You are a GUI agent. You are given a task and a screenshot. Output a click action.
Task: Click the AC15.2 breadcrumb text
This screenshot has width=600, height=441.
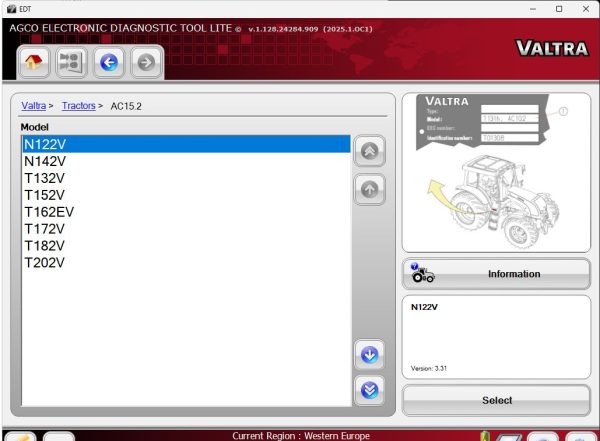click(126, 106)
